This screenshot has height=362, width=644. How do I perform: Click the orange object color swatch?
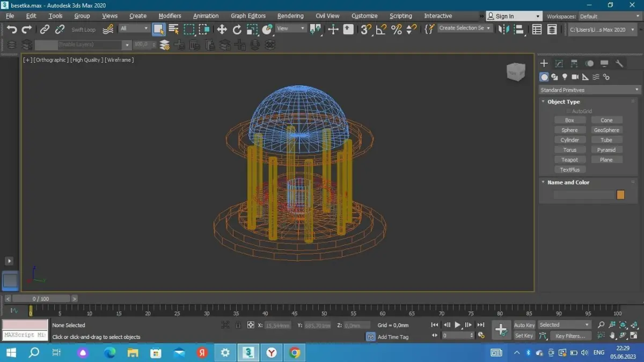(620, 195)
